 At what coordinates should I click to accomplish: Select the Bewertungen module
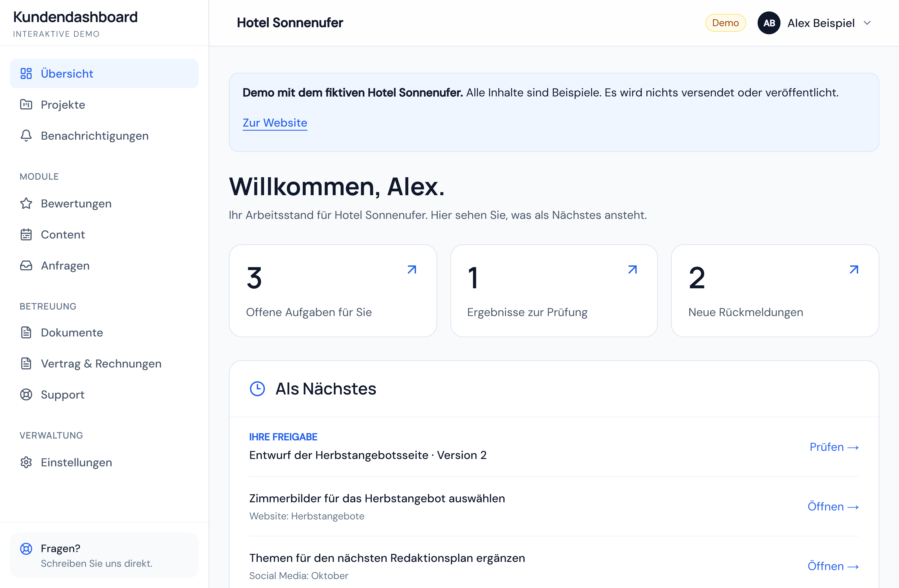tap(104, 203)
